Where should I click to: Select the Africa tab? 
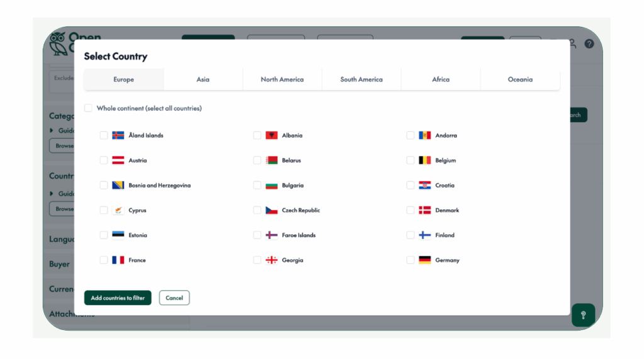click(440, 80)
